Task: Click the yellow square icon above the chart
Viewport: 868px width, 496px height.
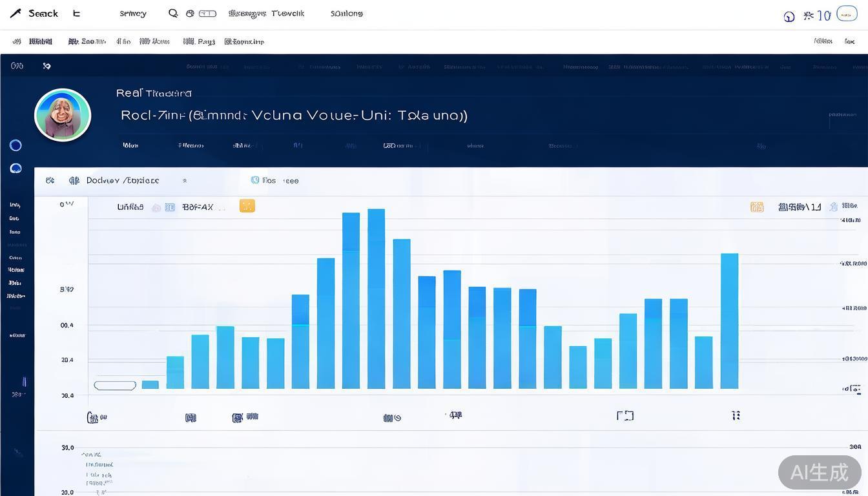Action: click(x=247, y=206)
